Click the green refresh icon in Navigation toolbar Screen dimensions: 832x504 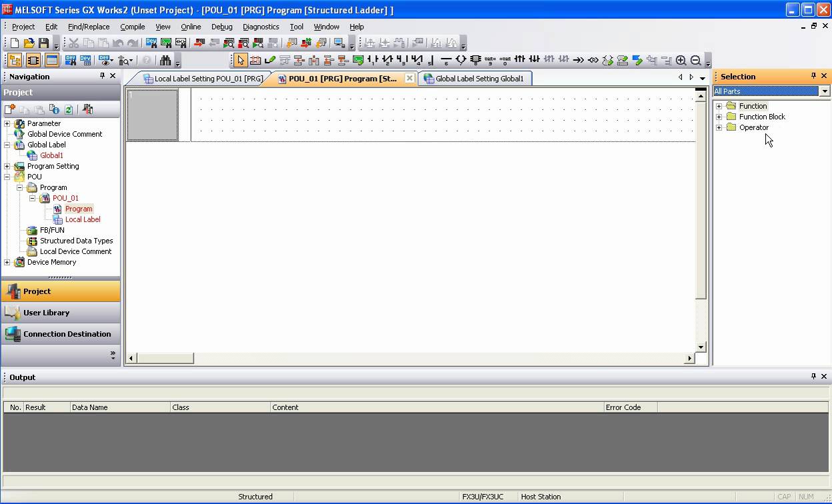click(x=68, y=109)
